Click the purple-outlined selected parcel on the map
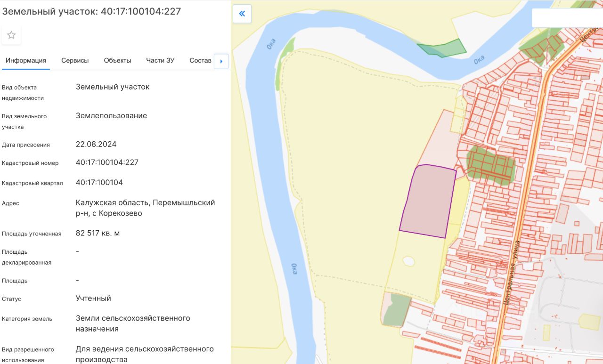This screenshot has height=364, width=603. [x=428, y=201]
